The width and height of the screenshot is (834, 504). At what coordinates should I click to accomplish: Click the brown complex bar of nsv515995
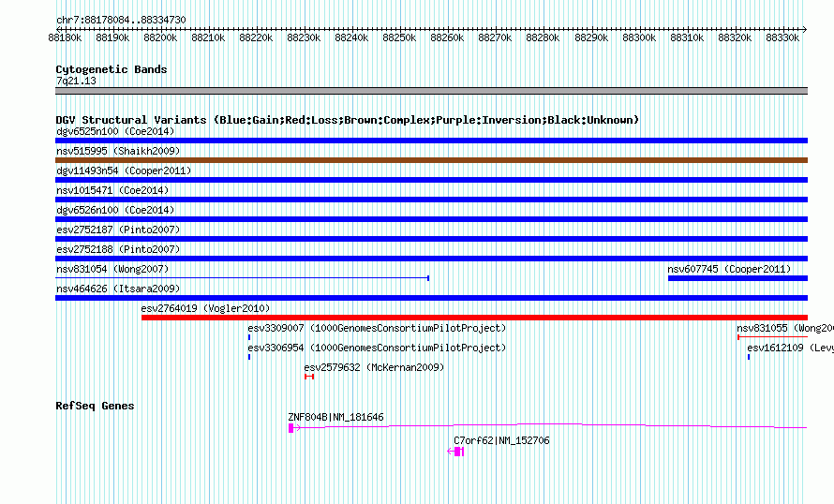[431, 160]
